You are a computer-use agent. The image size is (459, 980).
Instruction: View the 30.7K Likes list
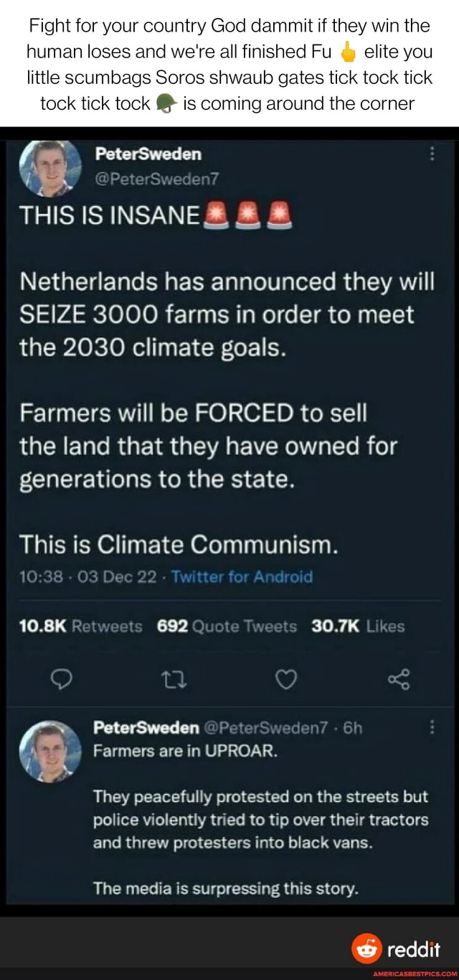tap(359, 626)
